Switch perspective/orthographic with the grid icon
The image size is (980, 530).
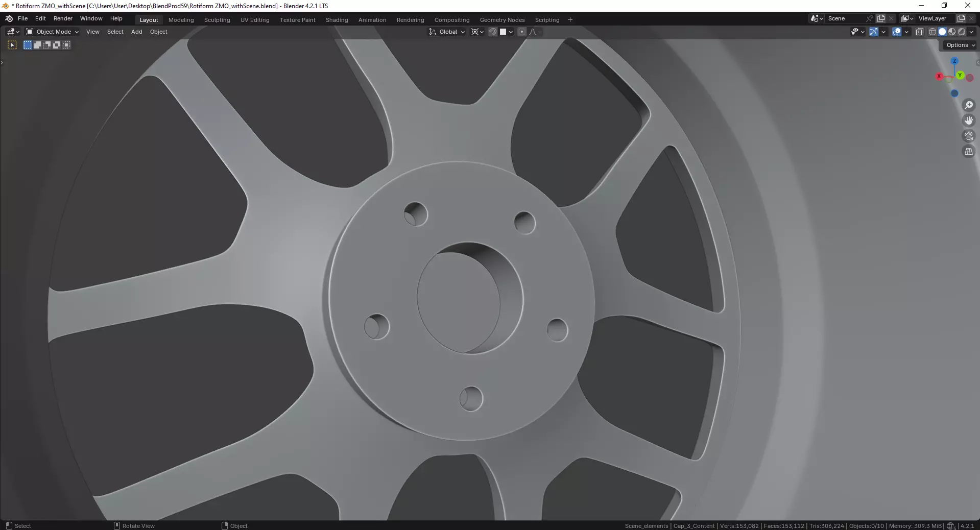pos(968,152)
